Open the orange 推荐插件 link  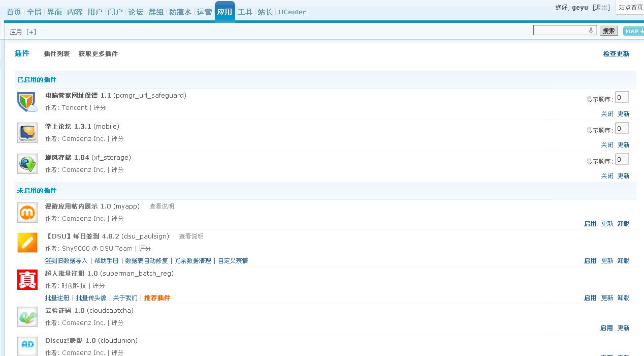click(x=157, y=298)
